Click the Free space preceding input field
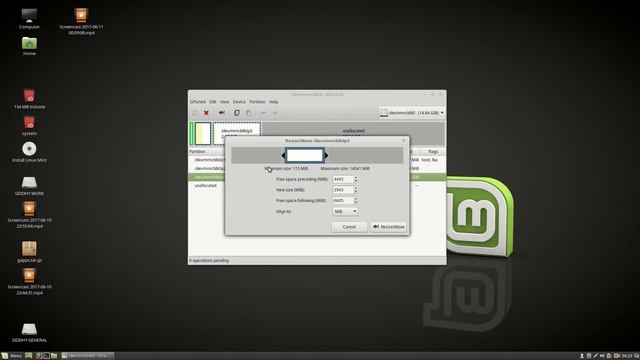Image resolution: width=640 pixels, height=360 pixels. pyautogui.click(x=343, y=179)
